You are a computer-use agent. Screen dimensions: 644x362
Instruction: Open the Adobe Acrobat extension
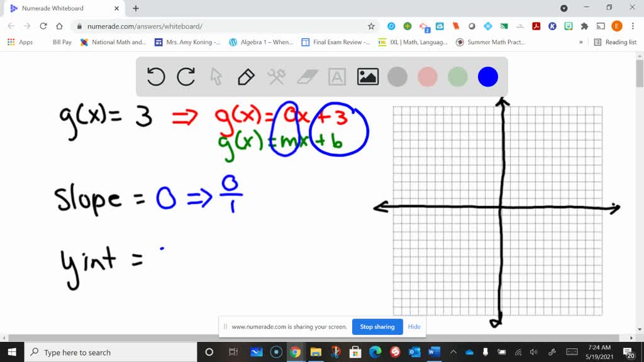(x=536, y=26)
